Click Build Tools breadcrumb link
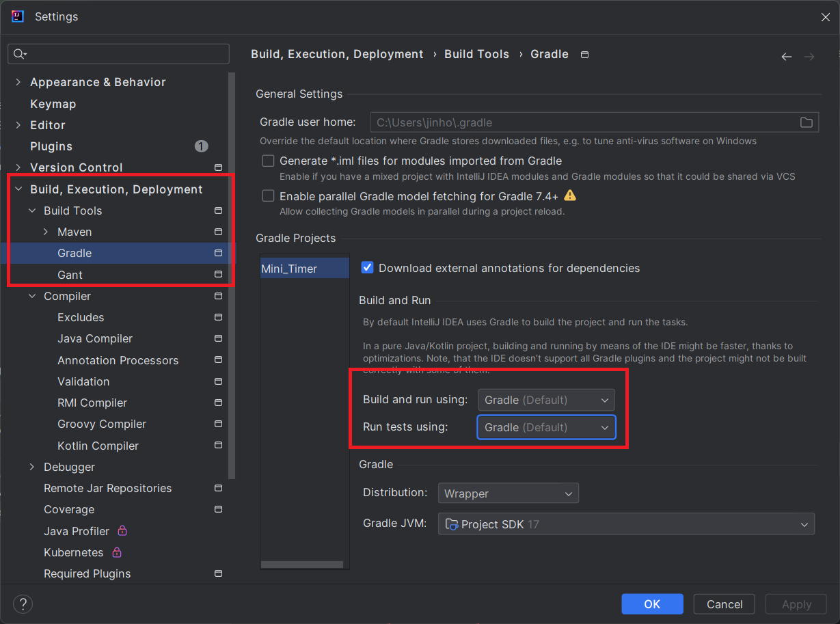The image size is (840, 624). pyautogui.click(x=476, y=54)
